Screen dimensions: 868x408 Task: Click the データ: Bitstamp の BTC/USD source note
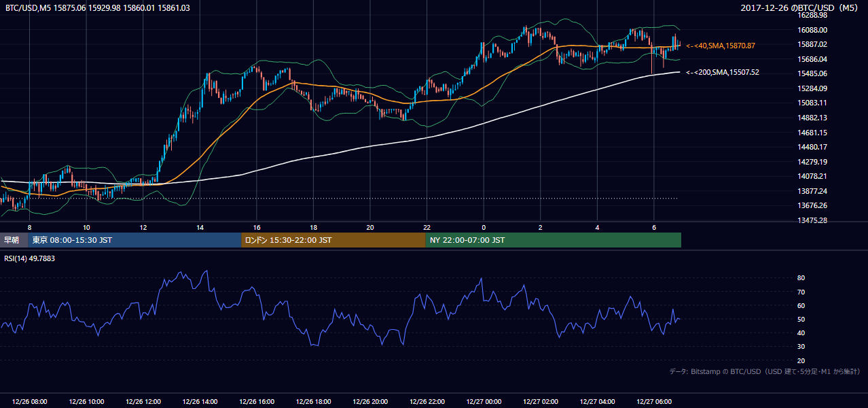(x=765, y=372)
